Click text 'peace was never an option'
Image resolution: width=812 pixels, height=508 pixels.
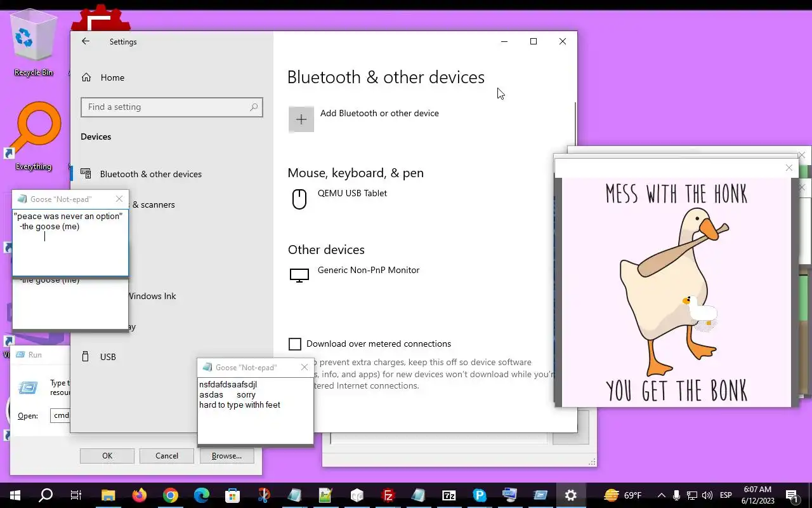point(69,217)
